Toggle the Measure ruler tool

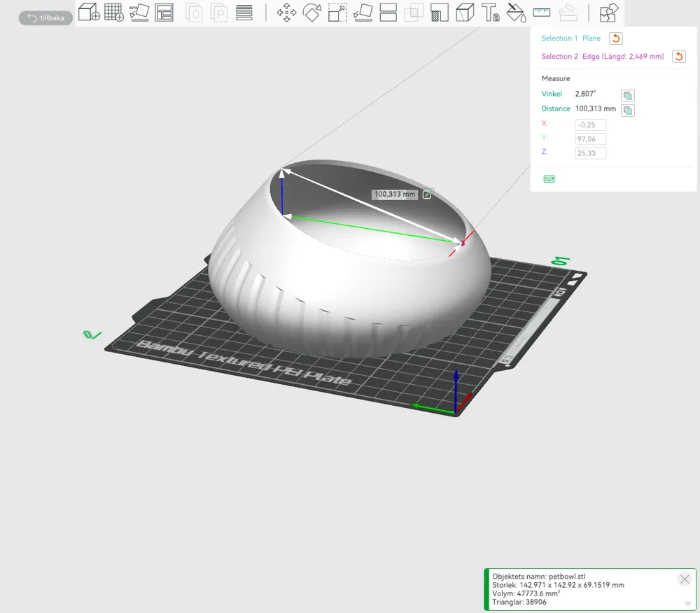(542, 13)
